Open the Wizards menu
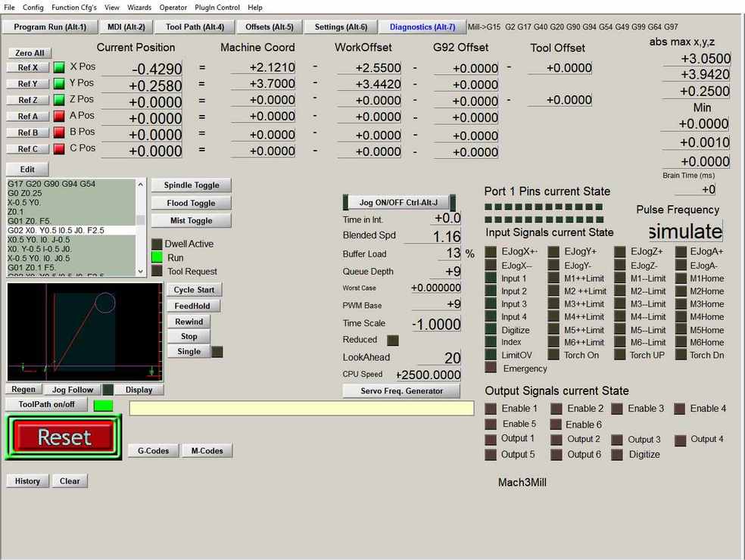Screen dimensions: 745x560 pos(139,7)
